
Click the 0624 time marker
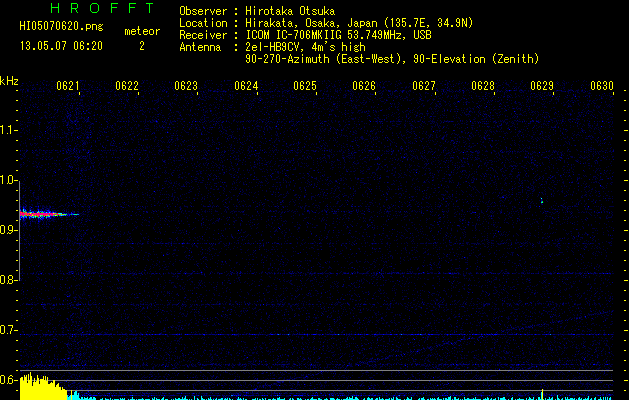246,86
